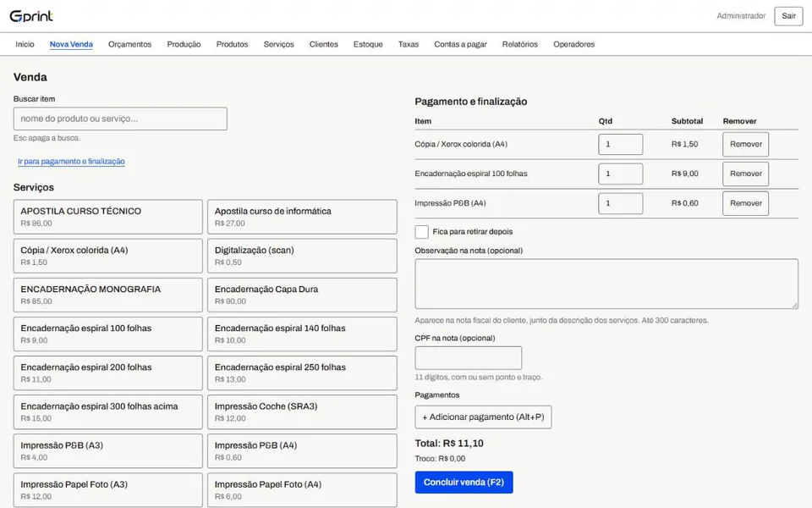Edit quantity for Impressão P&B (A4) row
Viewport: 812px width, 508px height.
(620, 203)
